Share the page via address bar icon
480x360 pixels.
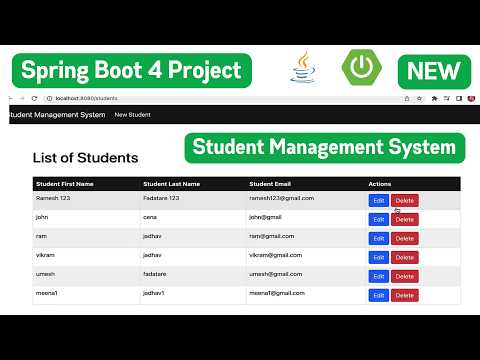(x=407, y=98)
